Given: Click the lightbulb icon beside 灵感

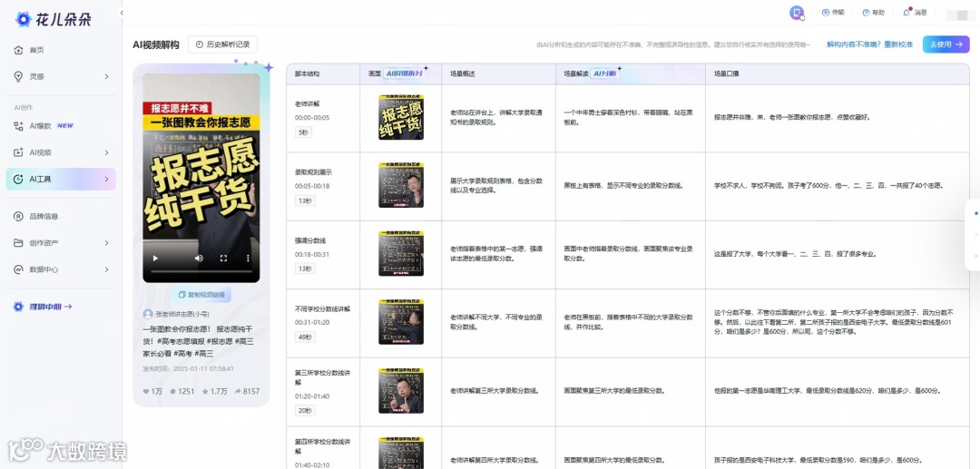Looking at the screenshot, I should point(18,76).
